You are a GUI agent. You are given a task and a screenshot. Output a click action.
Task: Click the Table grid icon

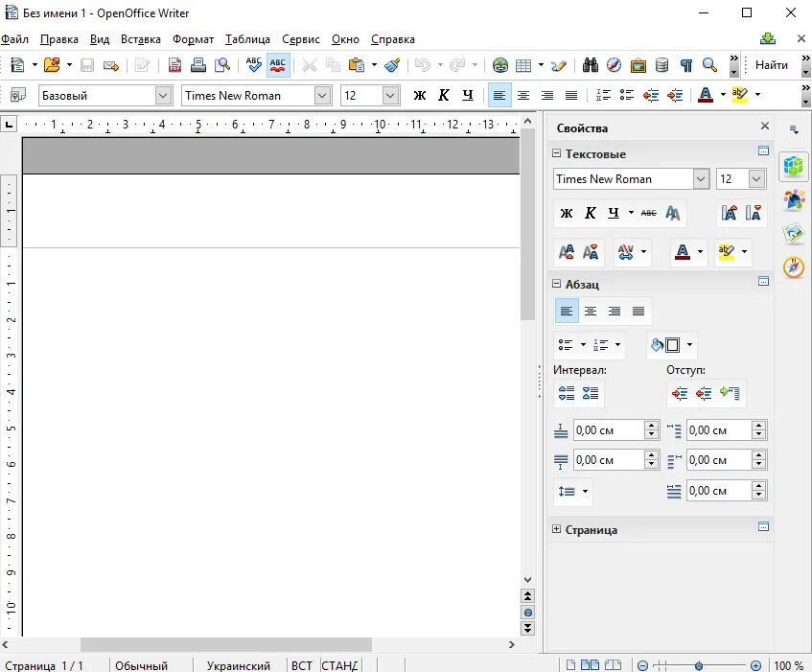(x=523, y=65)
